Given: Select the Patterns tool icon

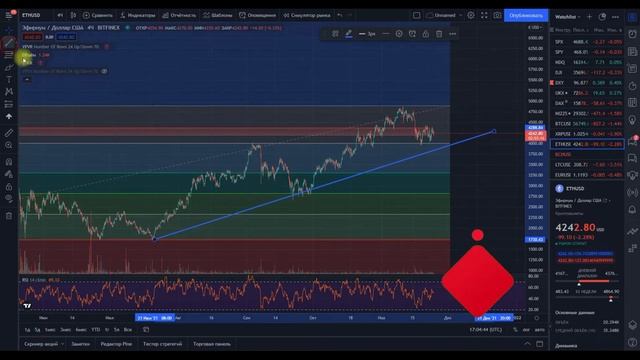Looking at the screenshot, I should click(x=9, y=92).
